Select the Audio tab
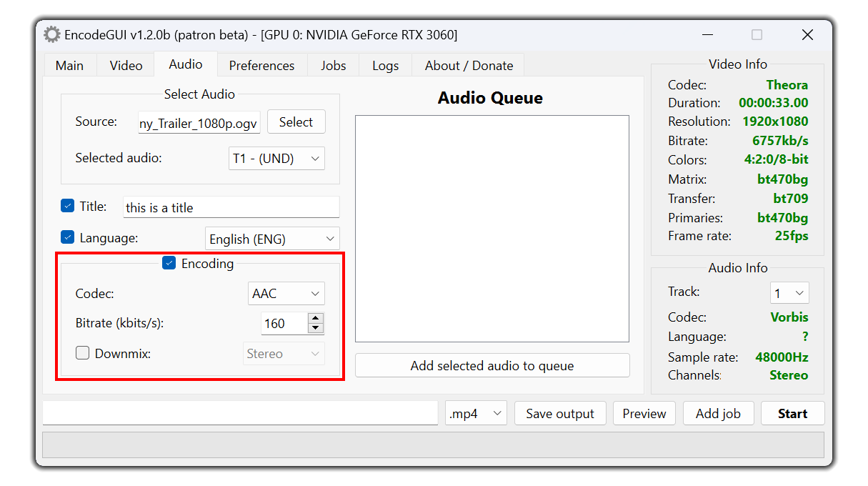This screenshot has height=486, width=868. (185, 64)
